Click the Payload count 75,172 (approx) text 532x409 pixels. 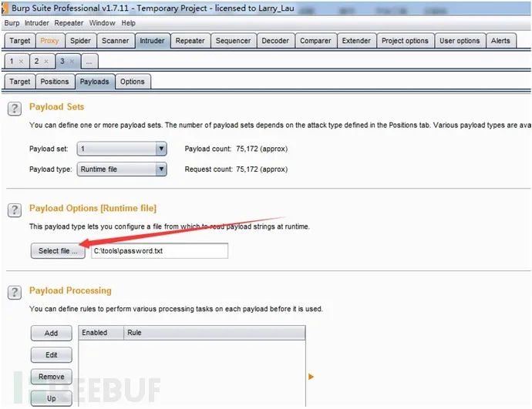point(236,149)
